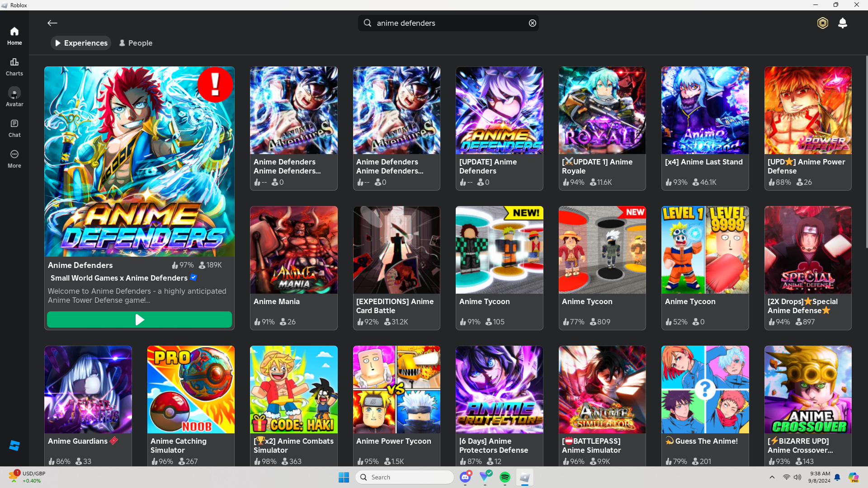The height and width of the screenshot is (488, 868).
Task: Expand the system tray hidden icons chevron
Action: point(772,477)
